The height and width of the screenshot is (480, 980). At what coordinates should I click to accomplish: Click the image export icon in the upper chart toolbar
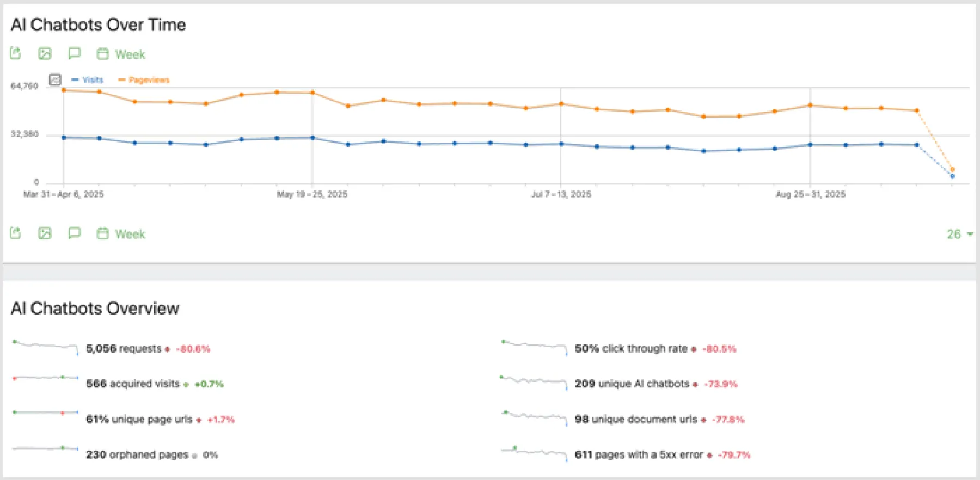(x=45, y=53)
